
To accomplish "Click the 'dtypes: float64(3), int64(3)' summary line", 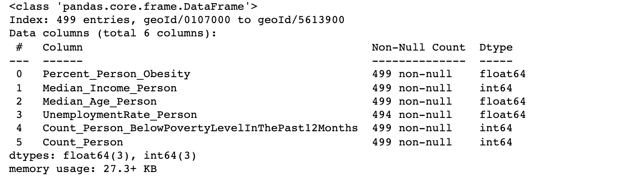I will click(x=103, y=156).
